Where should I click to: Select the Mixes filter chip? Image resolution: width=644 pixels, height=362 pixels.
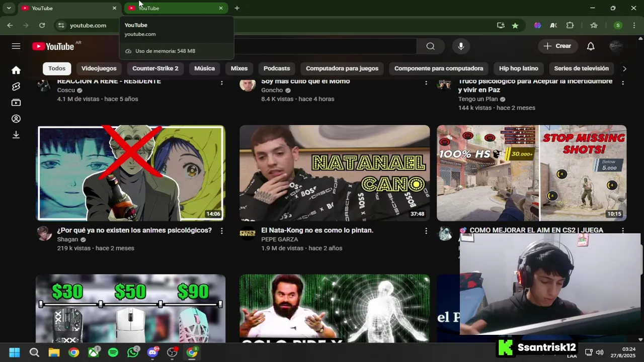coord(239,68)
